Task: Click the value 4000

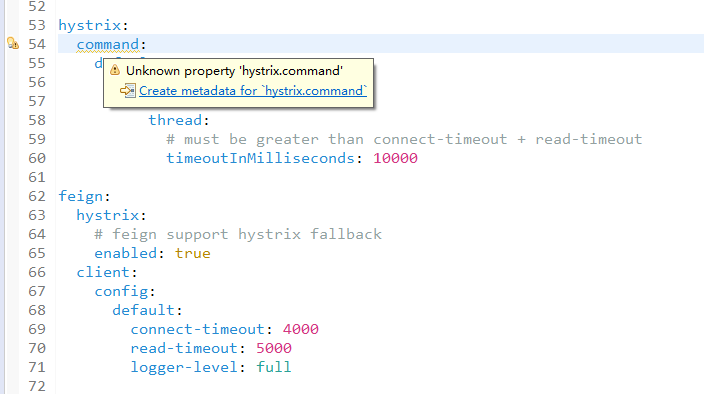Action: [301, 329]
